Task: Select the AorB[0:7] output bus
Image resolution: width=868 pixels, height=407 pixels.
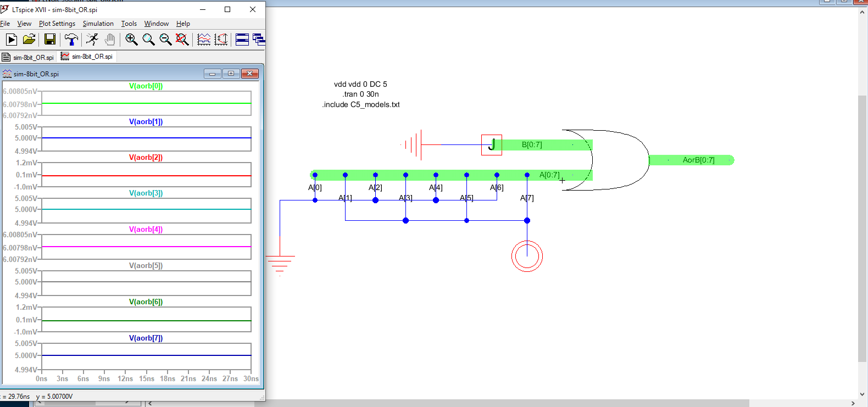Action: tap(692, 160)
